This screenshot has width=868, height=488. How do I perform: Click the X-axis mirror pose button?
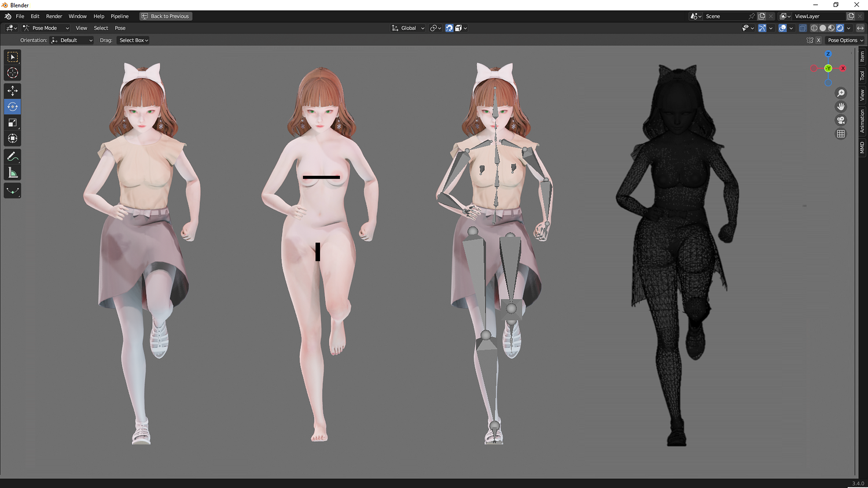(818, 40)
